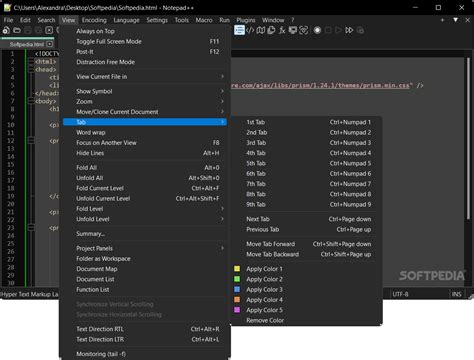The width and height of the screenshot is (474, 360).
Task: Click the New file toolbar icon
Action: click(6, 30)
